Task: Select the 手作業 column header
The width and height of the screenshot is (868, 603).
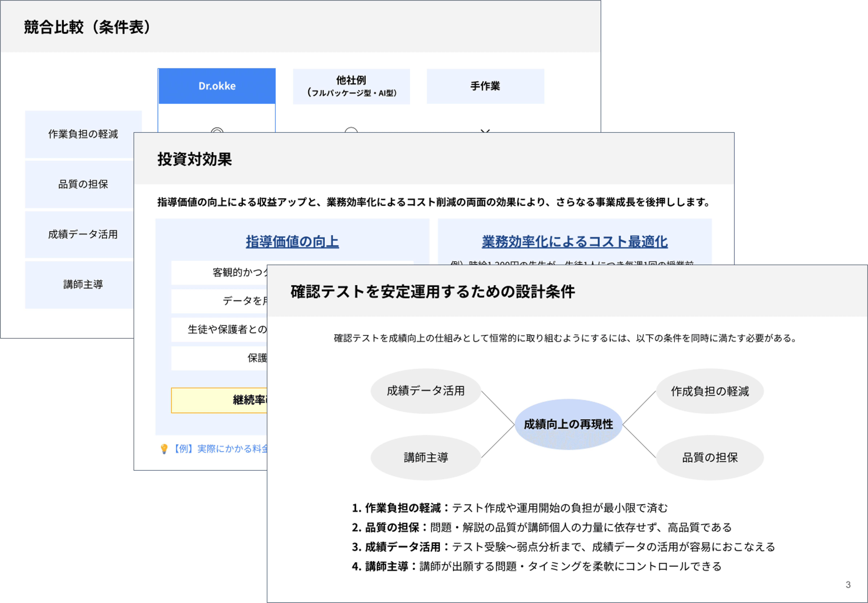Action: pos(485,86)
